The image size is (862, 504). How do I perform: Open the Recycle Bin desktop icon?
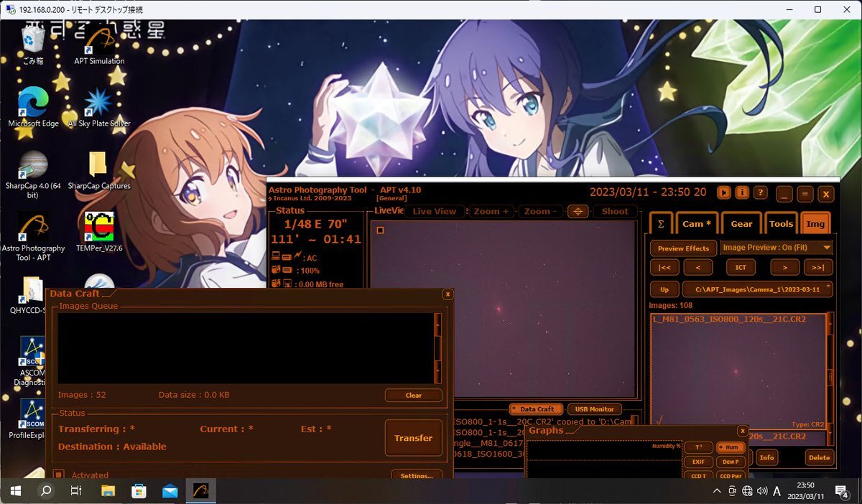point(33,45)
